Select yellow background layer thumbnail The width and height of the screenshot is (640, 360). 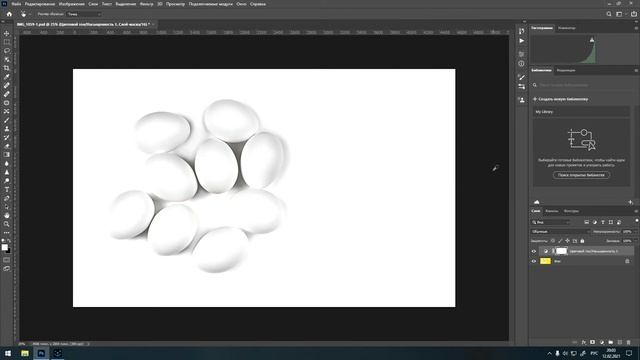[x=545, y=261]
